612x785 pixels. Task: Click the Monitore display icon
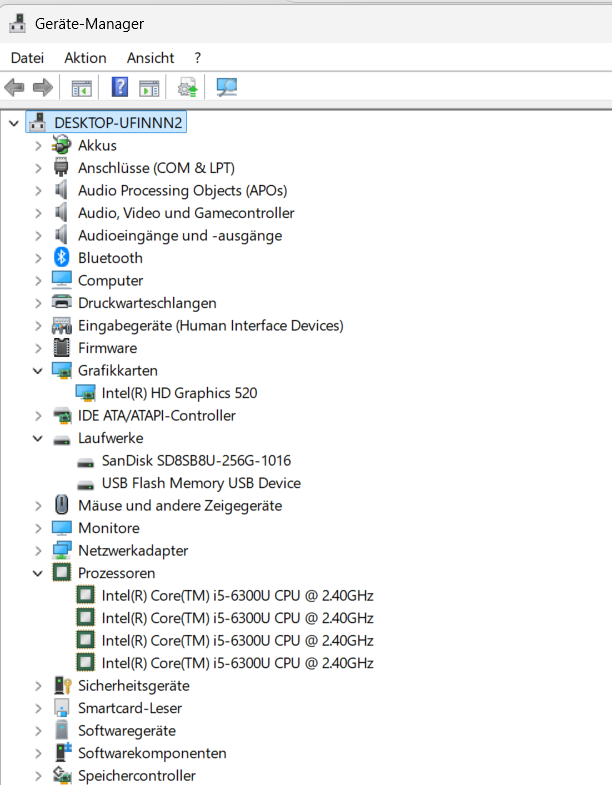pos(62,528)
